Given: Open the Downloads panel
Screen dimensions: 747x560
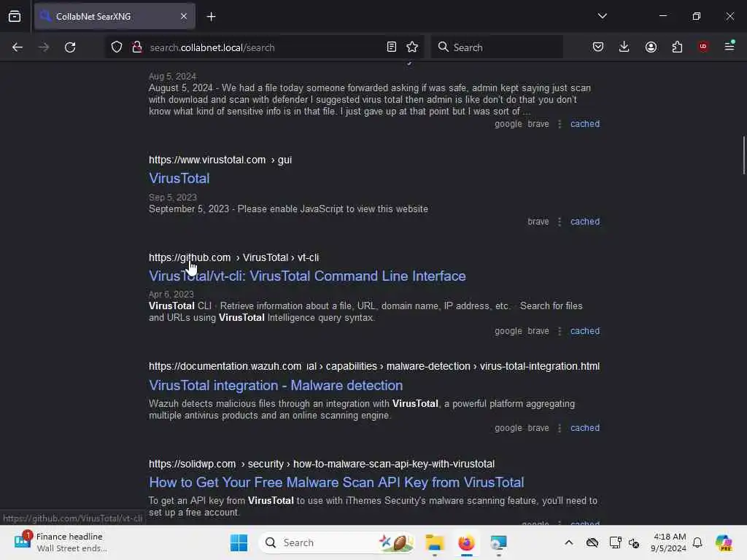Looking at the screenshot, I should tap(624, 47).
